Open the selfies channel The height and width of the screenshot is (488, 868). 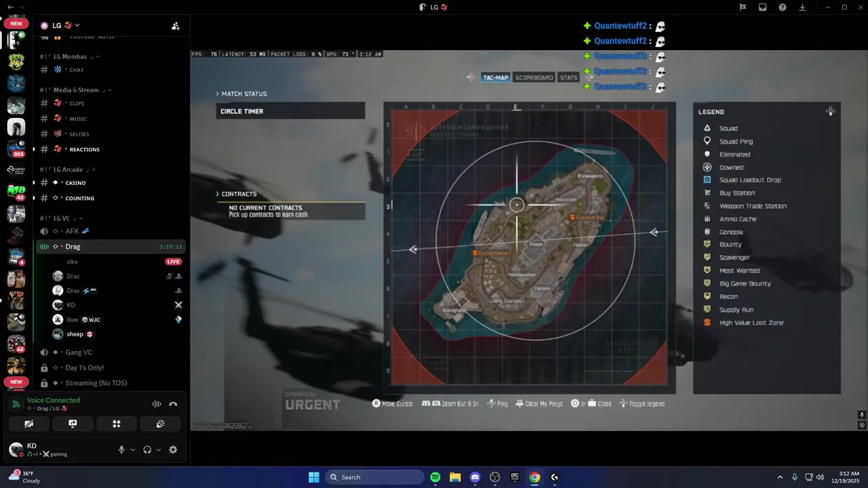pyautogui.click(x=111, y=134)
